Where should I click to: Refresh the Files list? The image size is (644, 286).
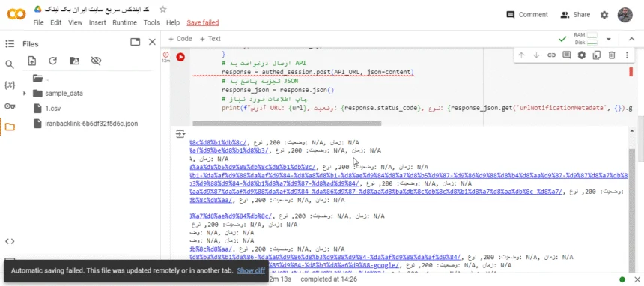click(52, 61)
